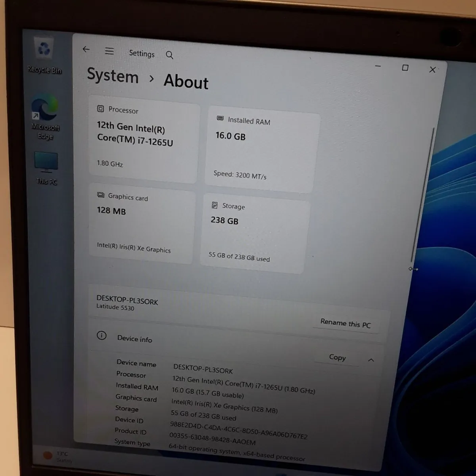This screenshot has height=476, width=476.
Task: Close the Settings window
Action: click(432, 70)
